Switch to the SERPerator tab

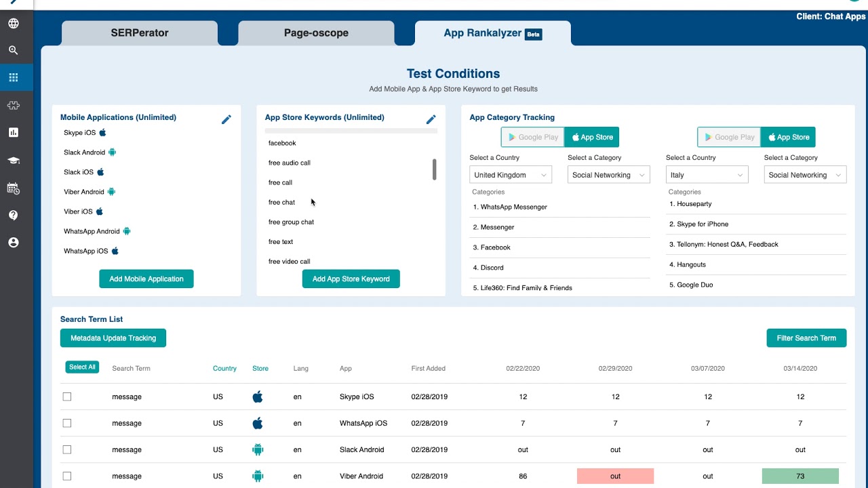pos(140,33)
